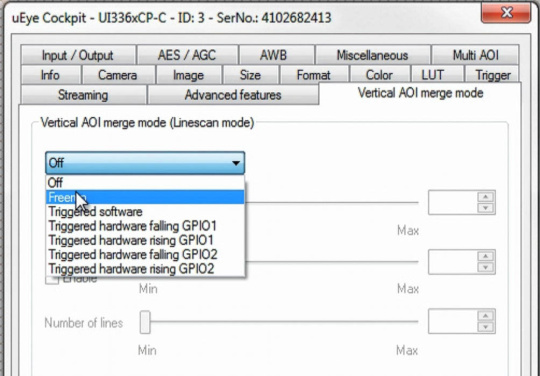
Task: Select Triggered hardware rising GPIO2
Action: (145, 268)
